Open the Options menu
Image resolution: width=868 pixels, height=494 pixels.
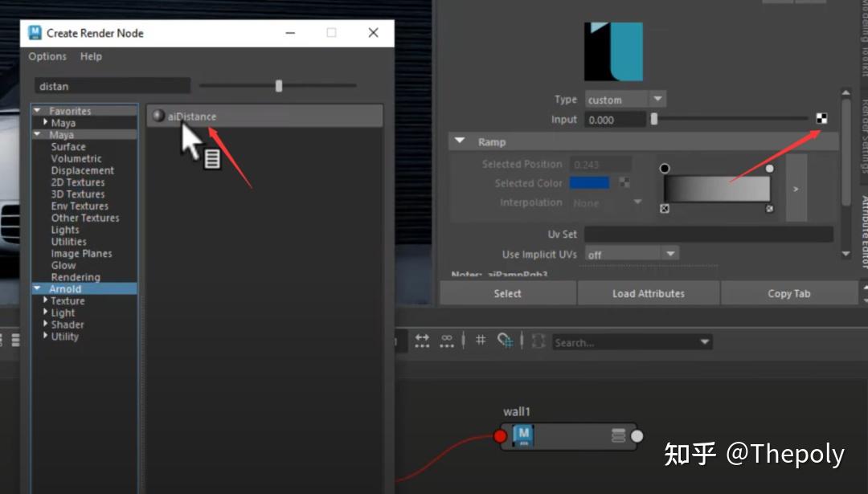pyautogui.click(x=47, y=56)
